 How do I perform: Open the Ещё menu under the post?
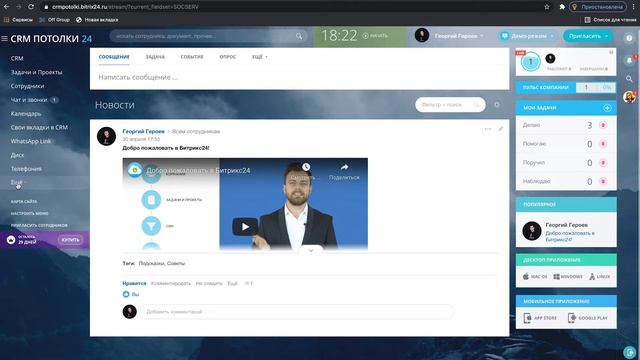[x=232, y=284]
